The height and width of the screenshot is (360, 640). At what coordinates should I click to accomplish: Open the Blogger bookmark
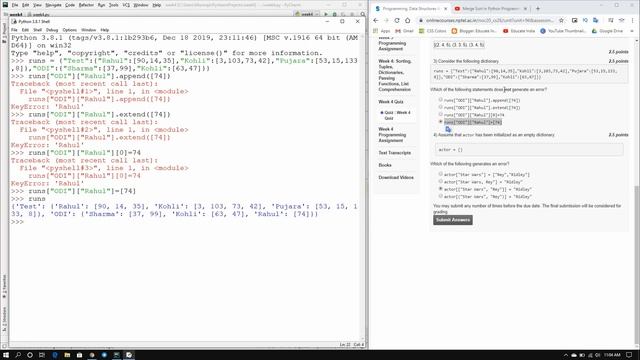click(x=475, y=31)
